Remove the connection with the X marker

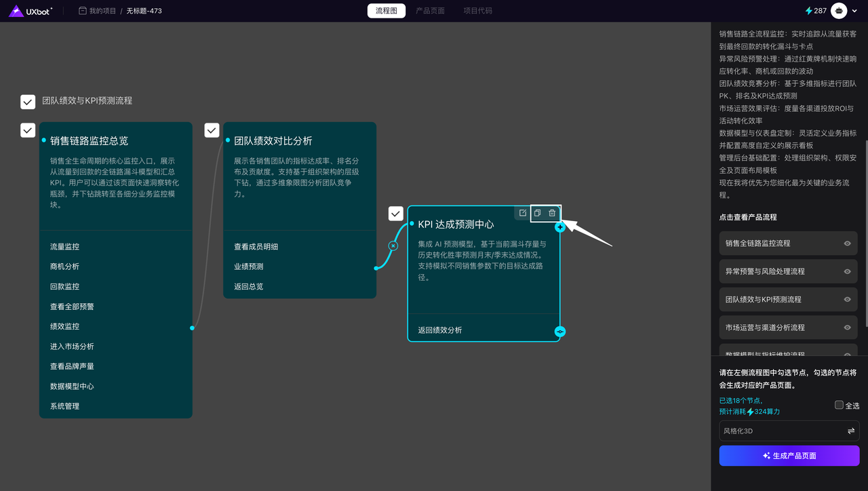tap(393, 245)
